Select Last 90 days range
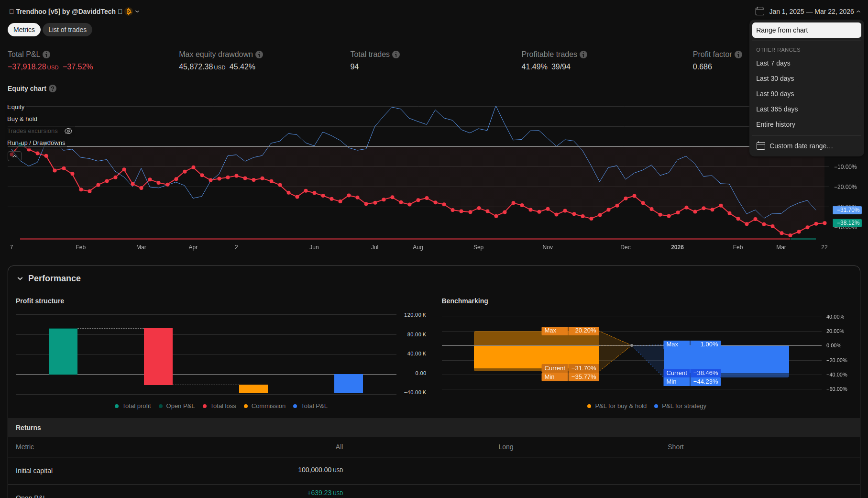 click(775, 94)
